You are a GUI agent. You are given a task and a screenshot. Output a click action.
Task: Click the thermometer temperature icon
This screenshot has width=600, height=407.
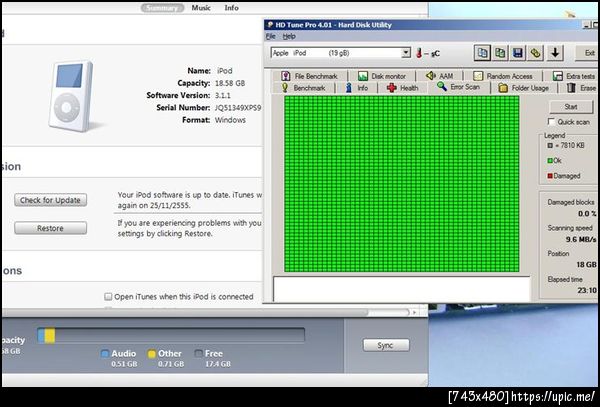point(419,53)
